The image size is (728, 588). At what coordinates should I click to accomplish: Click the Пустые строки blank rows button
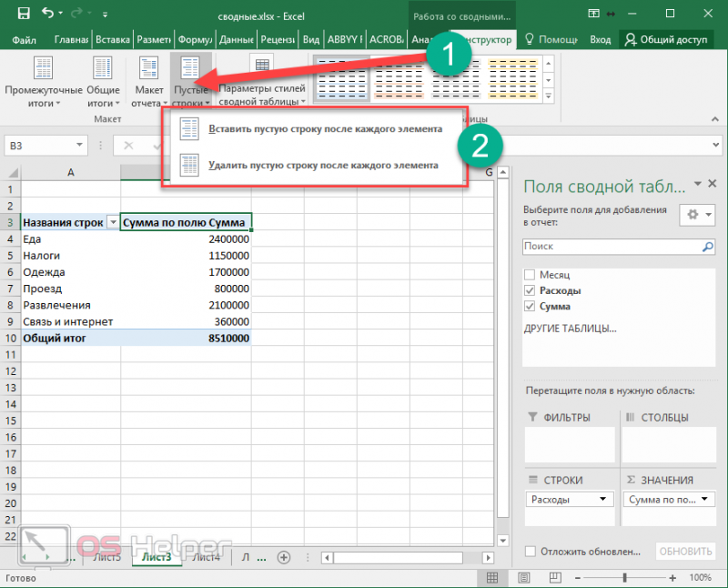click(x=191, y=80)
